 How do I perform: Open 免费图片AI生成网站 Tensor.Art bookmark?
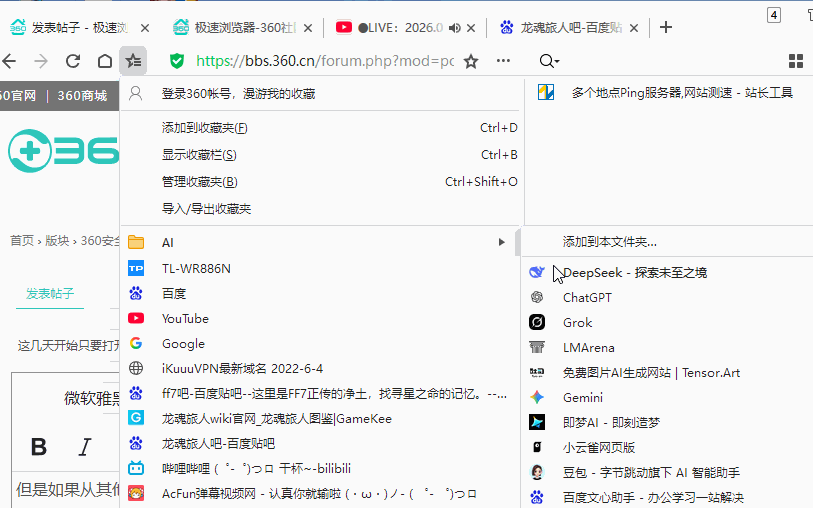(x=667, y=372)
